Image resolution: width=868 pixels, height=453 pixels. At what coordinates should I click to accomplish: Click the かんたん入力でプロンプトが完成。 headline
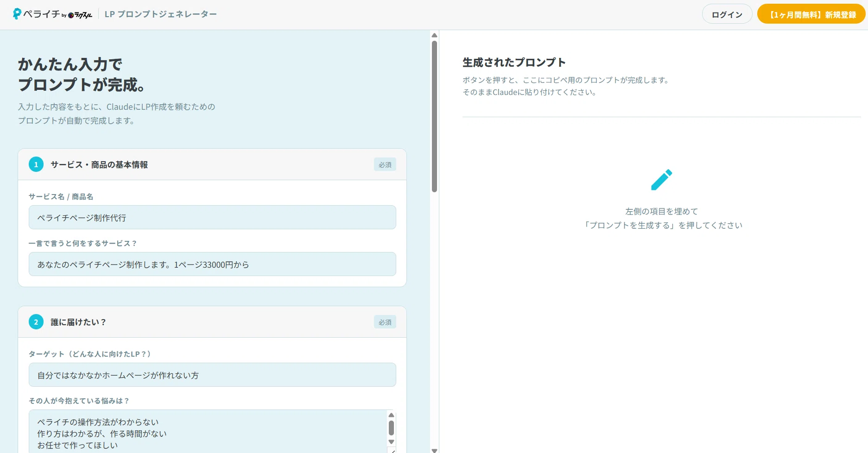pos(82,74)
